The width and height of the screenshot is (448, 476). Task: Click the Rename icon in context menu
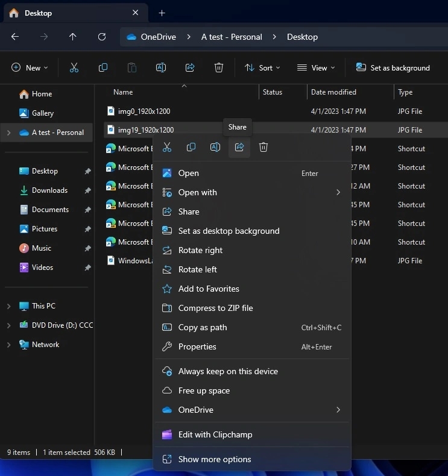click(215, 147)
